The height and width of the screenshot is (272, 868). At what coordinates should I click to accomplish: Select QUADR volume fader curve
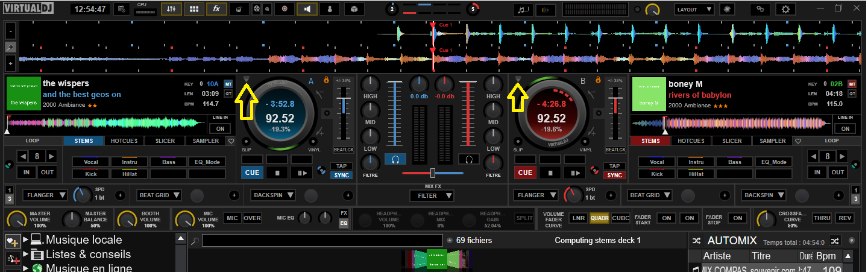coord(599,218)
